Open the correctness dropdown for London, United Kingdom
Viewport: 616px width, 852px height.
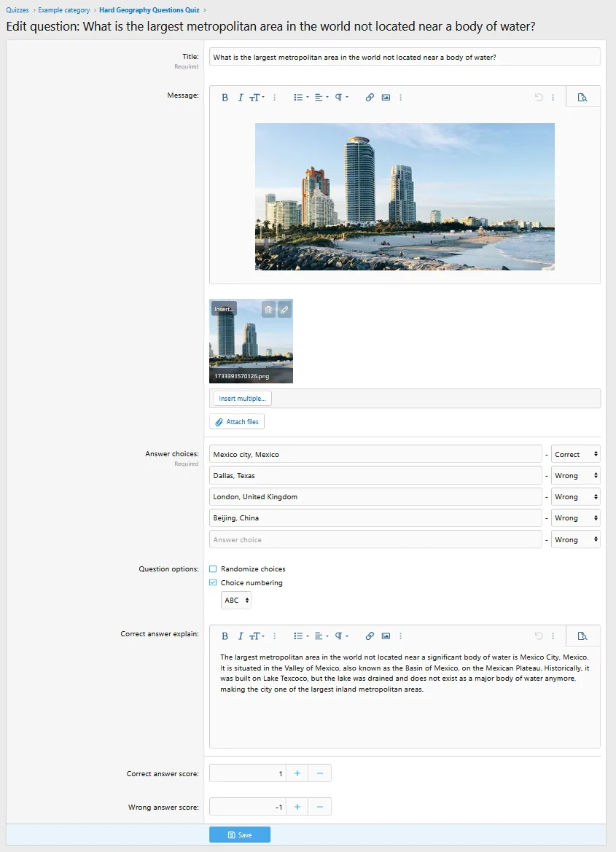click(576, 496)
